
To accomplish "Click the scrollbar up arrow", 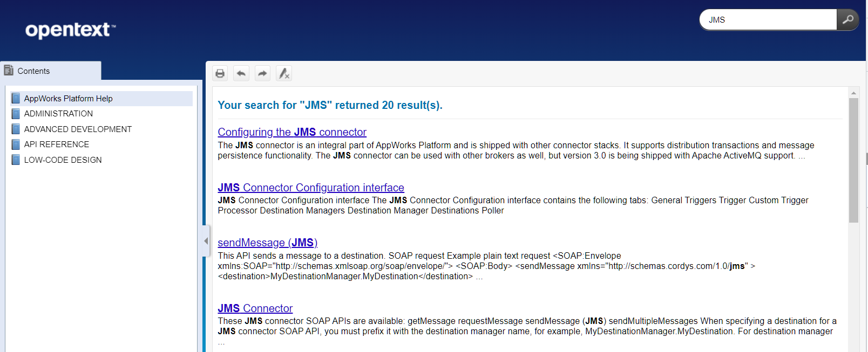I will coord(853,93).
